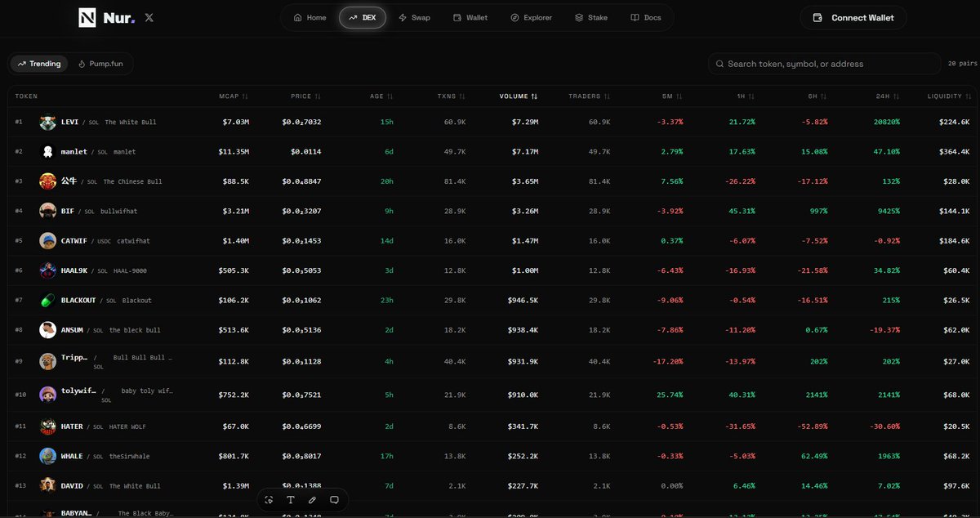Click the HAAL9K token avatar
This screenshot has height=518, width=980.
(x=47, y=270)
